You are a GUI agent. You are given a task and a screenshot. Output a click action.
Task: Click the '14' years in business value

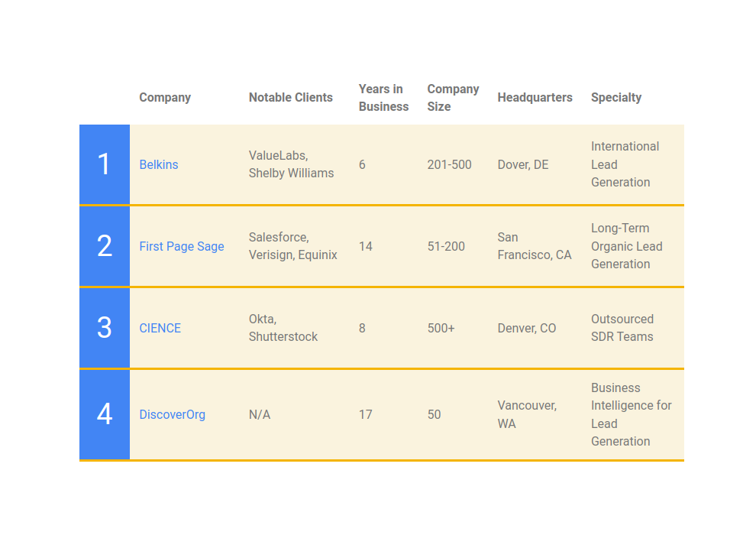coord(366,247)
